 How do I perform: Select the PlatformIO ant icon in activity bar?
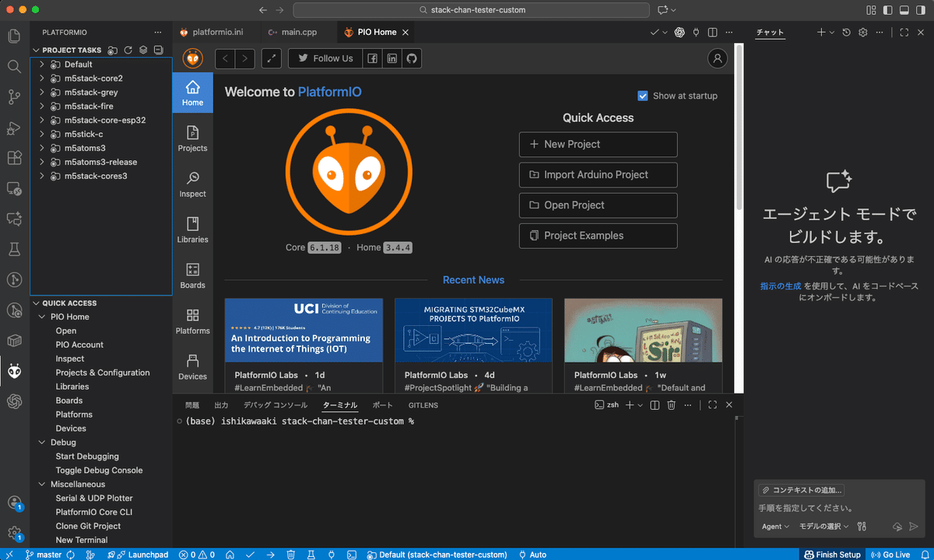point(14,372)
